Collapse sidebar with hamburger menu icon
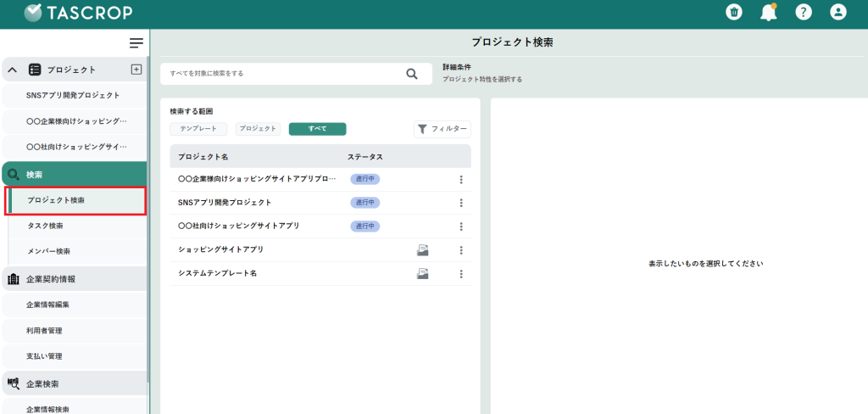The image size is (868, 414). [136, 42]
